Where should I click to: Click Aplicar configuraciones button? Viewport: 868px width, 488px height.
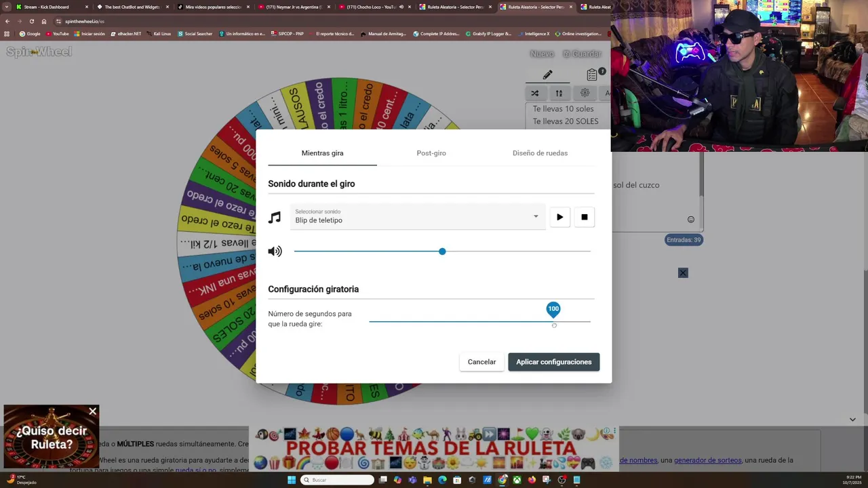[x=553, y=362]
